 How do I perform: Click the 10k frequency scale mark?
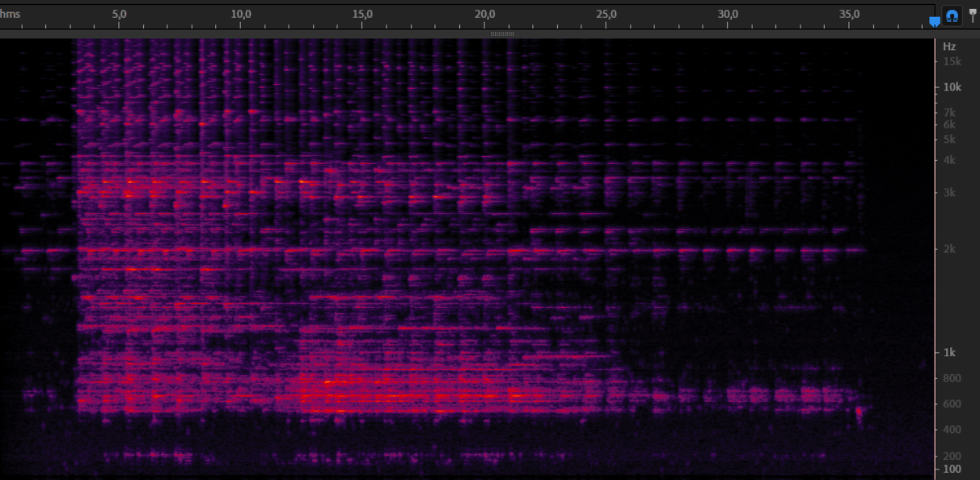(952, 87)
